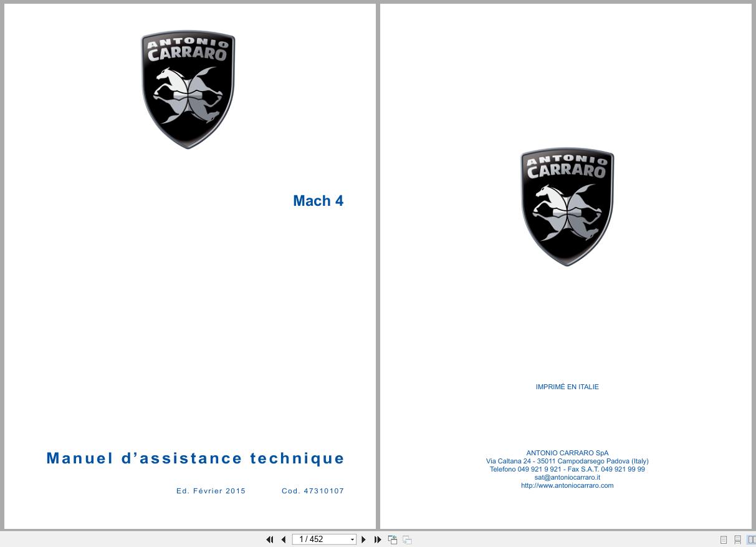
Task: Click the sat@antoniocarraro.it email address
Action: [567, 477]
